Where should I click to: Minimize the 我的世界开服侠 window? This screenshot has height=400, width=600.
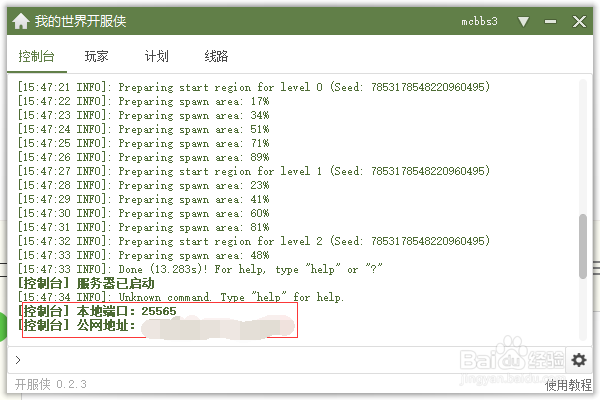550,21
